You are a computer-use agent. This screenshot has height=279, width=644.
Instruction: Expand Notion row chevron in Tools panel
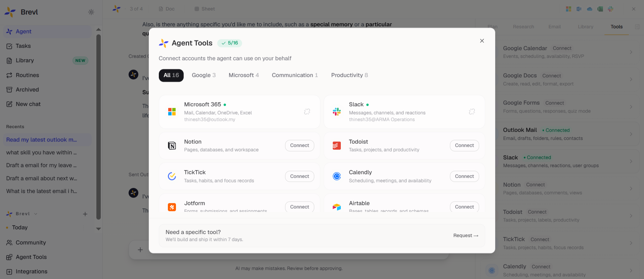[631, 189]
